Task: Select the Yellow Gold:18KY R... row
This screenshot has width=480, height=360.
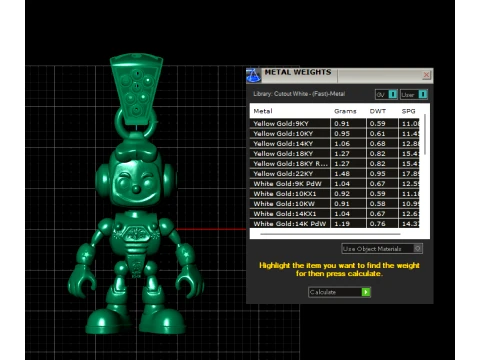Action: pos(334,163)
